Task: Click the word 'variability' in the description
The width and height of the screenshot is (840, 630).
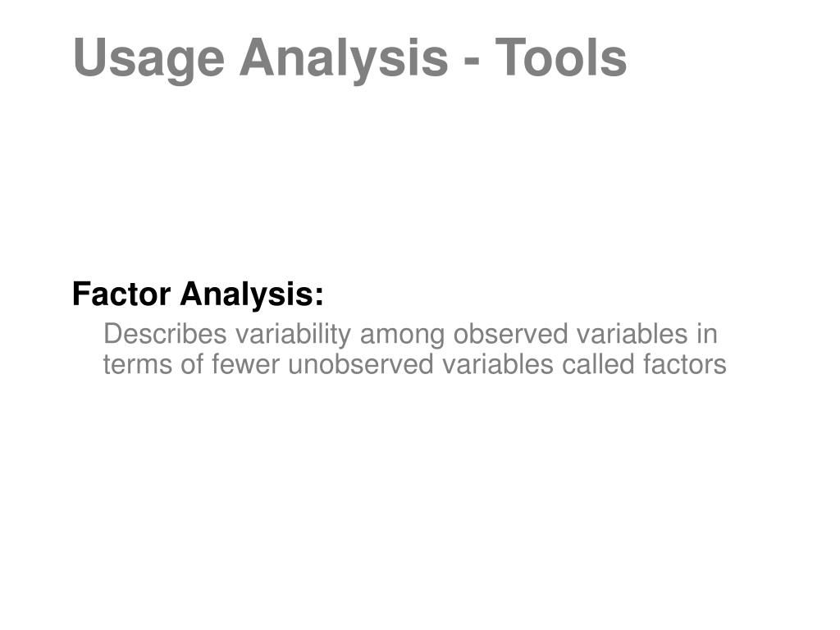Action: point(293,336)
